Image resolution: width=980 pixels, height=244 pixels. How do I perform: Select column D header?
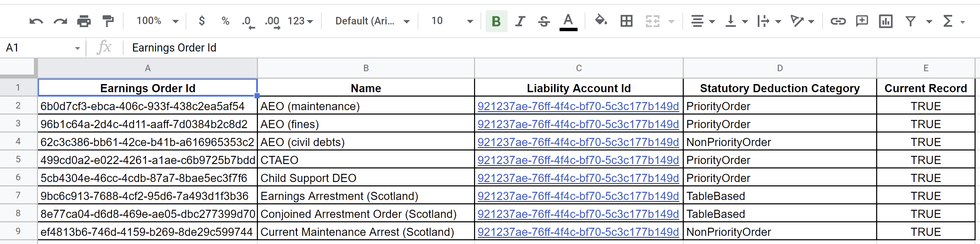(780, 68)
